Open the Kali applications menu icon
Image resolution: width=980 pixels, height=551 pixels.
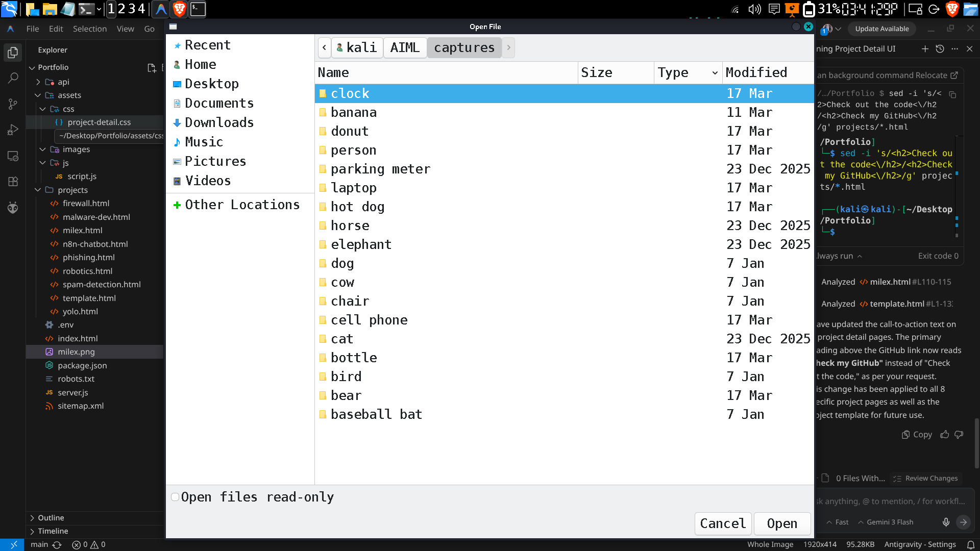(x=9, y=9)
